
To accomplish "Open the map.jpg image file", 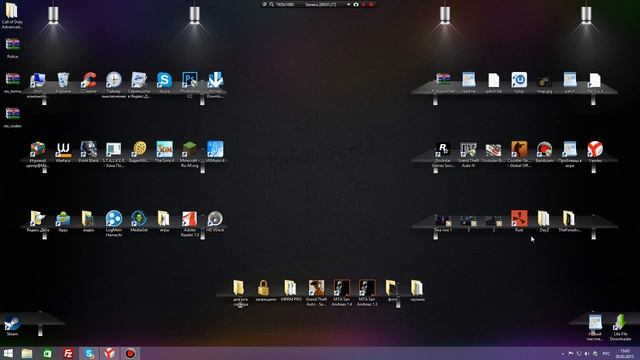I will [544, 82].
